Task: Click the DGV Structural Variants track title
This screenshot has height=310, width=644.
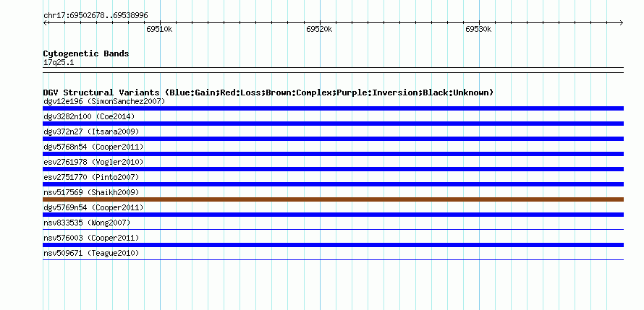Action: (x=268, y=92)
